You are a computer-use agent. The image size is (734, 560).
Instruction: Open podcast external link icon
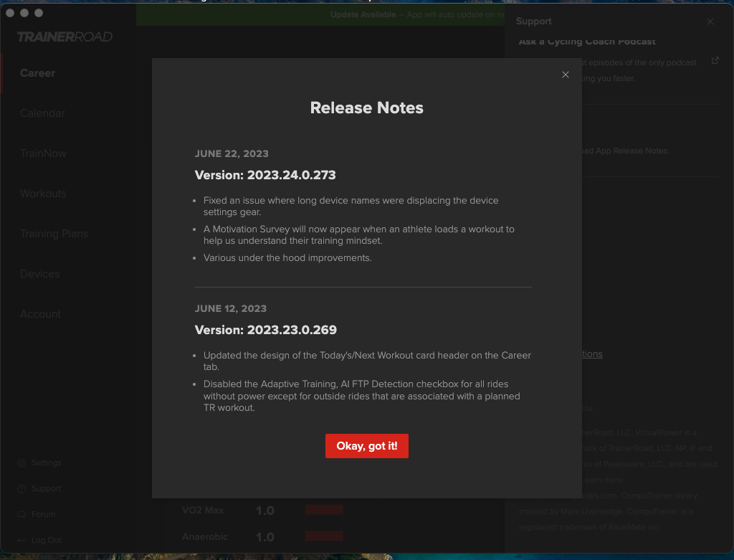pyautogui.click(x=715, y=60)
